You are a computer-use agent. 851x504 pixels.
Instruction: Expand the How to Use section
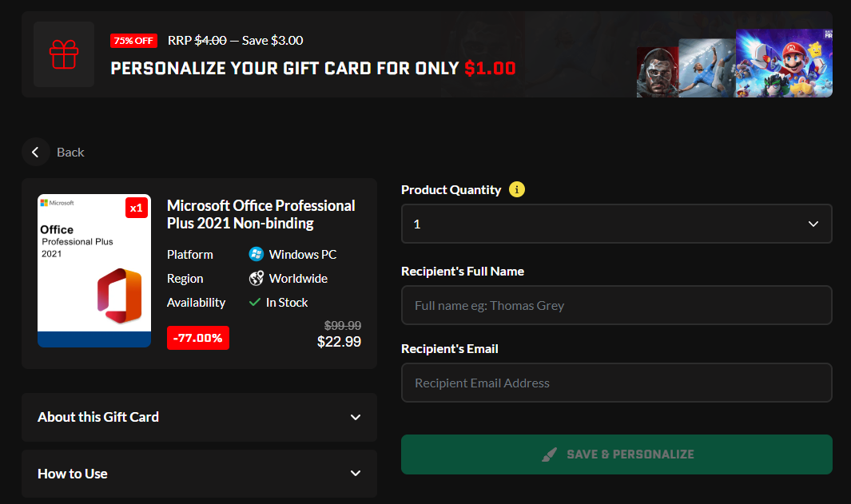[199, 474]
